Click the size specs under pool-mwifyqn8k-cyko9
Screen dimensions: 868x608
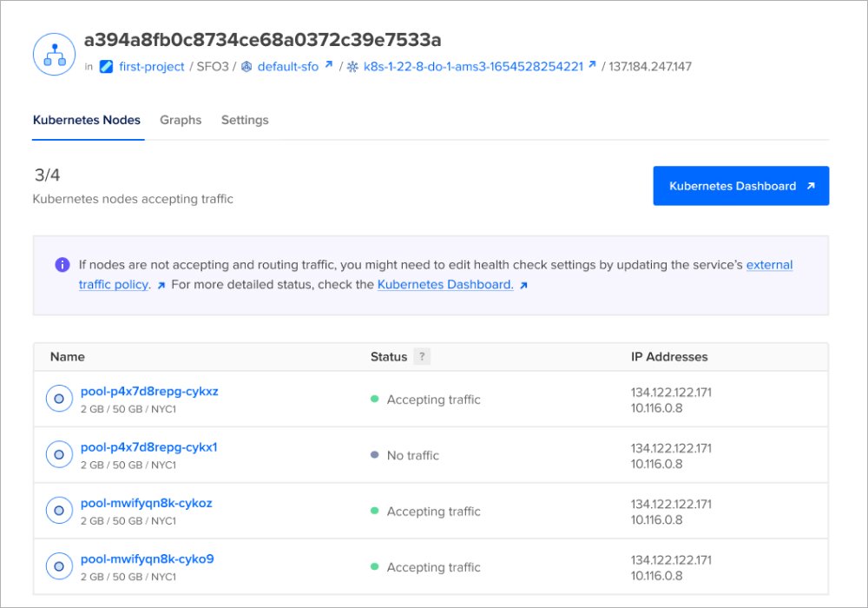point(128,577)
